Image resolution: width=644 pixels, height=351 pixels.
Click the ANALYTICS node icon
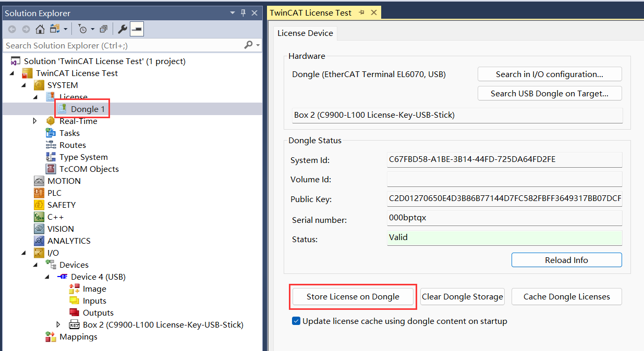(x=39, y=241)
